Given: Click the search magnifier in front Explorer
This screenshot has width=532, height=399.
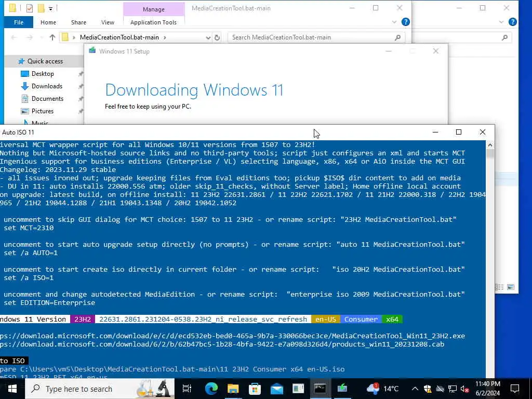Looking at the screenshot, I should (397, 37).
